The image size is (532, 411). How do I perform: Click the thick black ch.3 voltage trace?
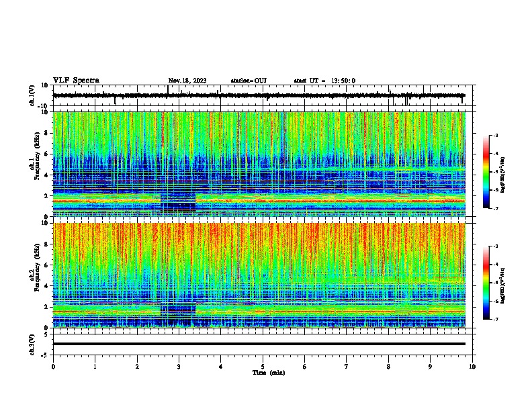pos(259,344)
